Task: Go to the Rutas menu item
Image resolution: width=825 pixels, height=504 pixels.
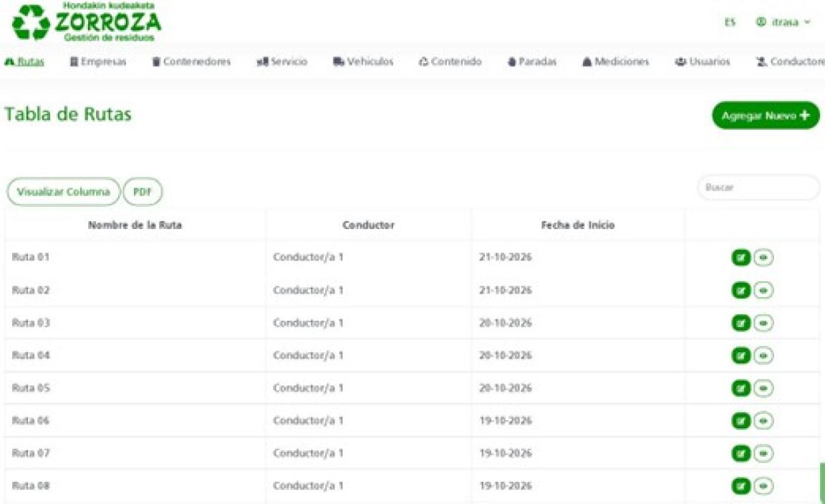Action: click(x=25, y=62)
